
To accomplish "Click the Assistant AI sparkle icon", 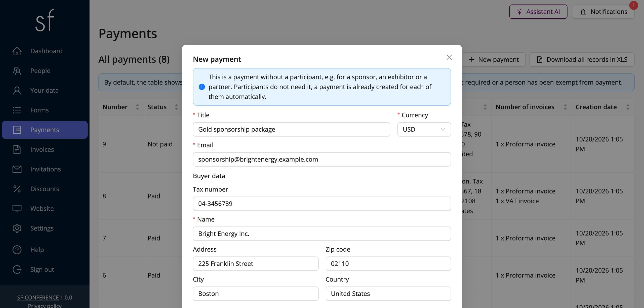I will tap(519, 12).
